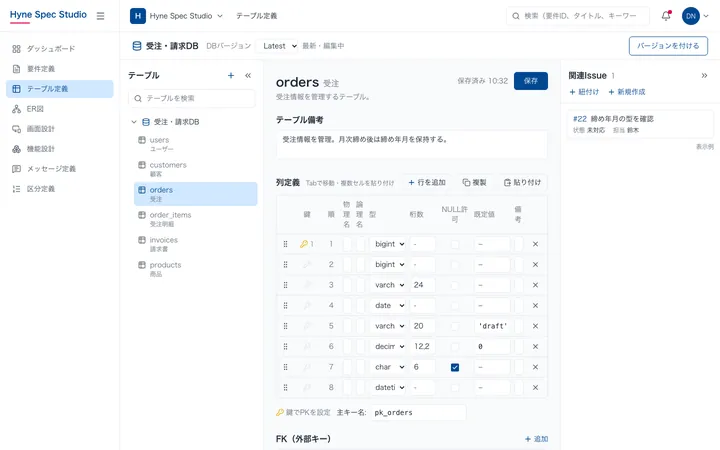Viewport: 720px width, 450px height.
Task: Open the ER図 sidebar page
Action: pyautogui.click(x=60, y=109)
